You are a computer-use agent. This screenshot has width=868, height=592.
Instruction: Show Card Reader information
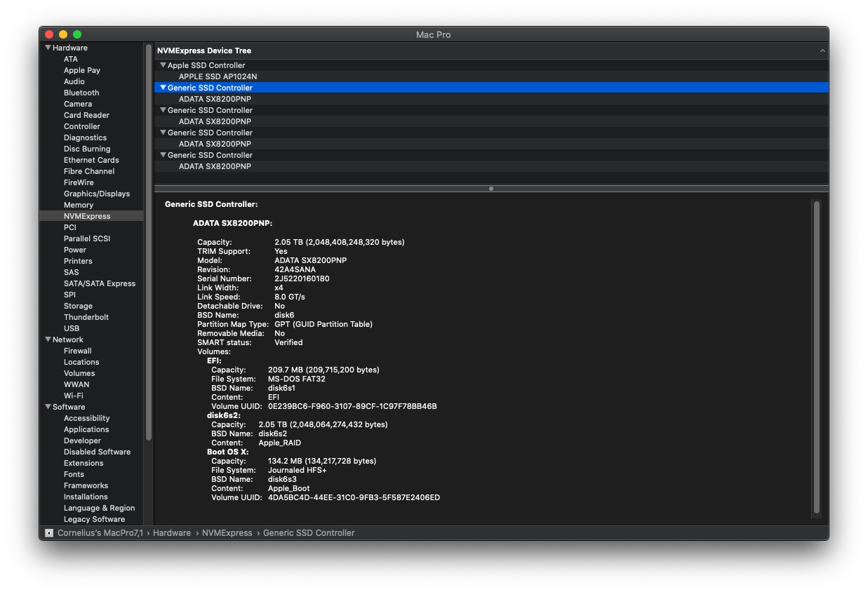[86, 115]
